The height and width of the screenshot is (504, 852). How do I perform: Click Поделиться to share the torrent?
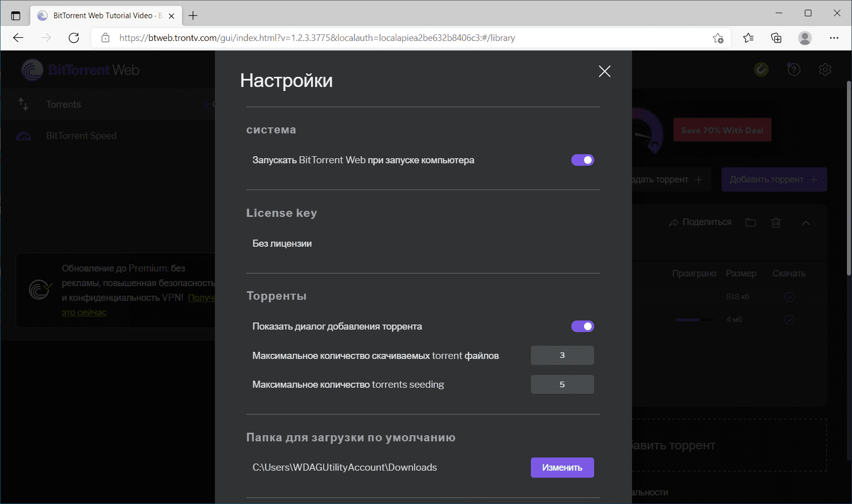tap(700, 222)
